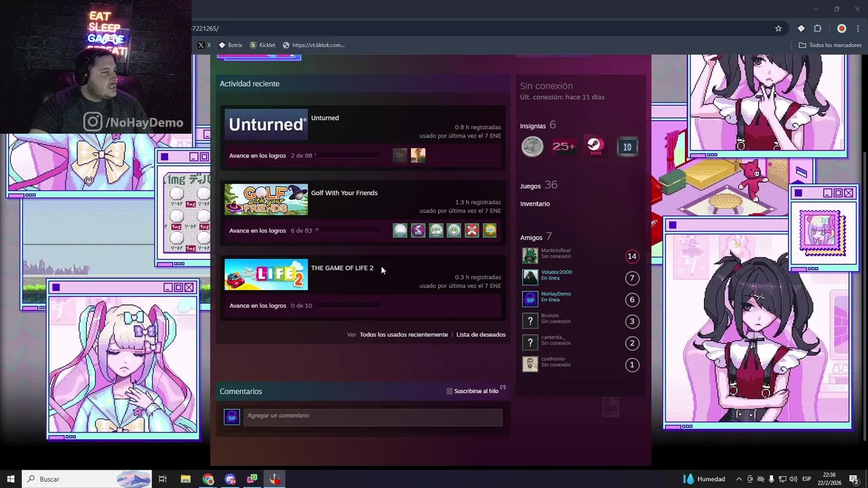This screenshot has height=488, width=868.
Task: Open Chrome from the taskbar
Action: (x=208, y=479)
